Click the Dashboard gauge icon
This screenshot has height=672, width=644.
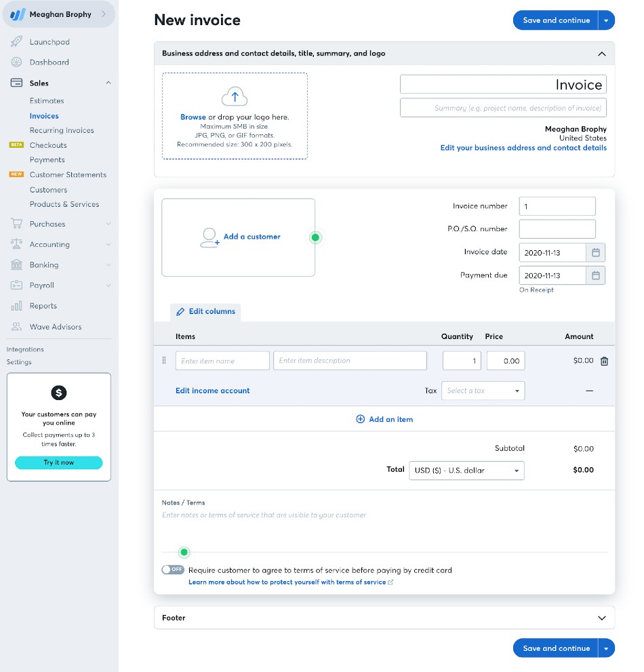[16, 62]
